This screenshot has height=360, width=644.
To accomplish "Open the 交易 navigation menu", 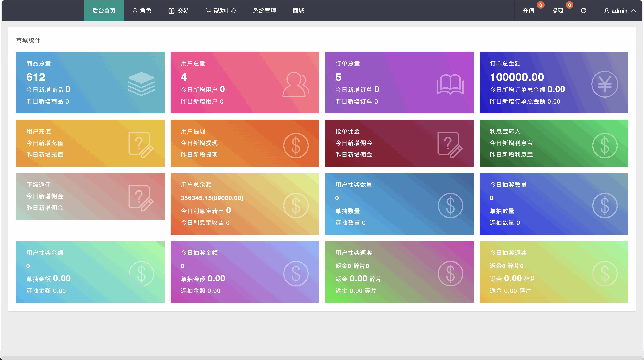I will pyautogui.click(x=178, y=11).
